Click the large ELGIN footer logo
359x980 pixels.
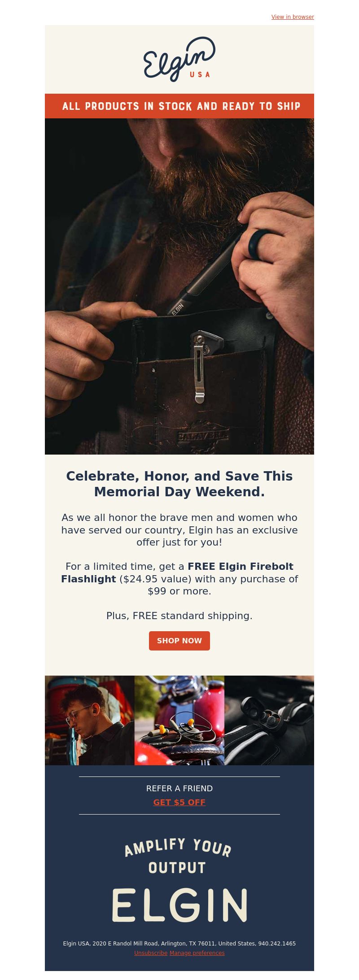179,905
